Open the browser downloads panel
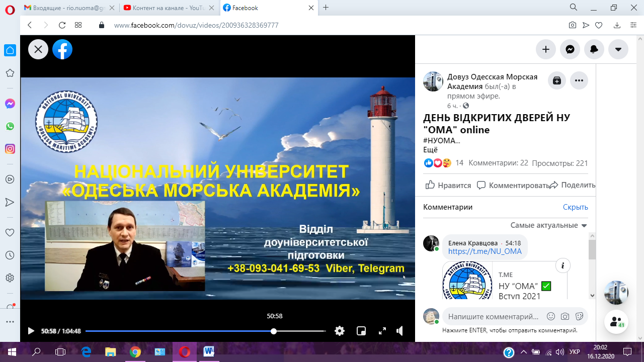 click(x=617, y=25)
